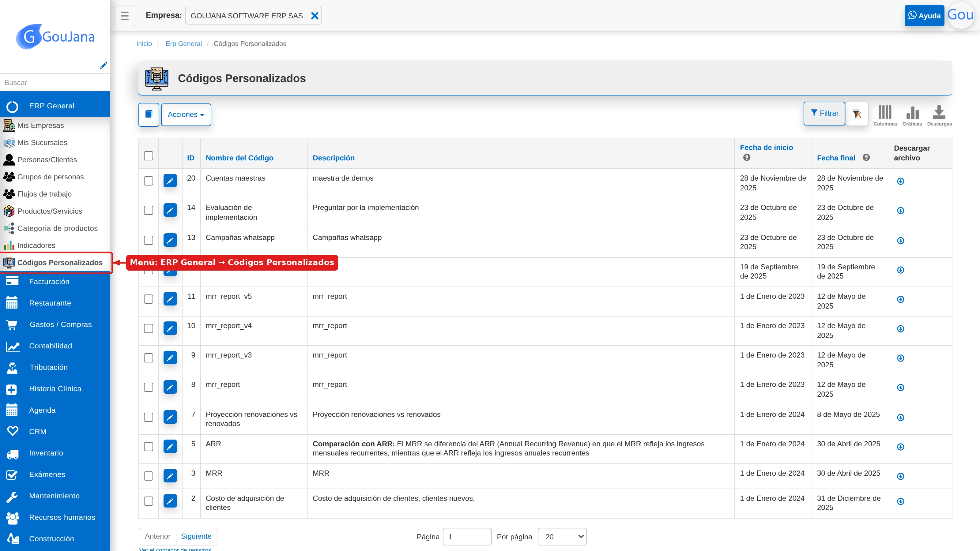Edit the ARR code entry

coord(170,446)
